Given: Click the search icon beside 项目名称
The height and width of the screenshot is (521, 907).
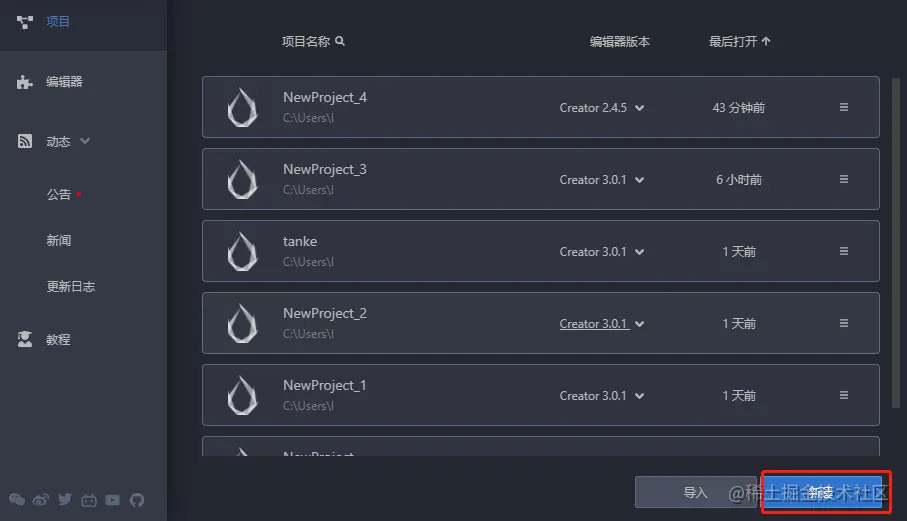Looking at the screenshot, I should [x=340, y=41].
